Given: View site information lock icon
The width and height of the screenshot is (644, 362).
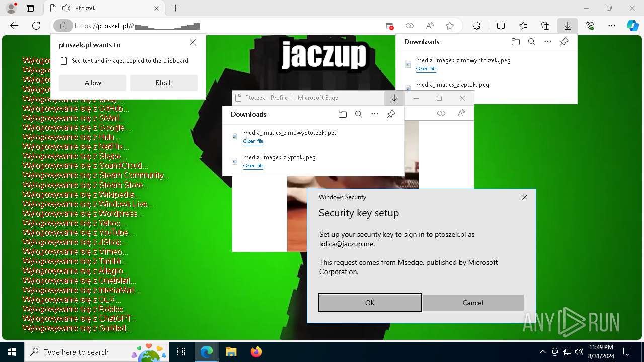Looking at the screenshot, I should 63,26.
